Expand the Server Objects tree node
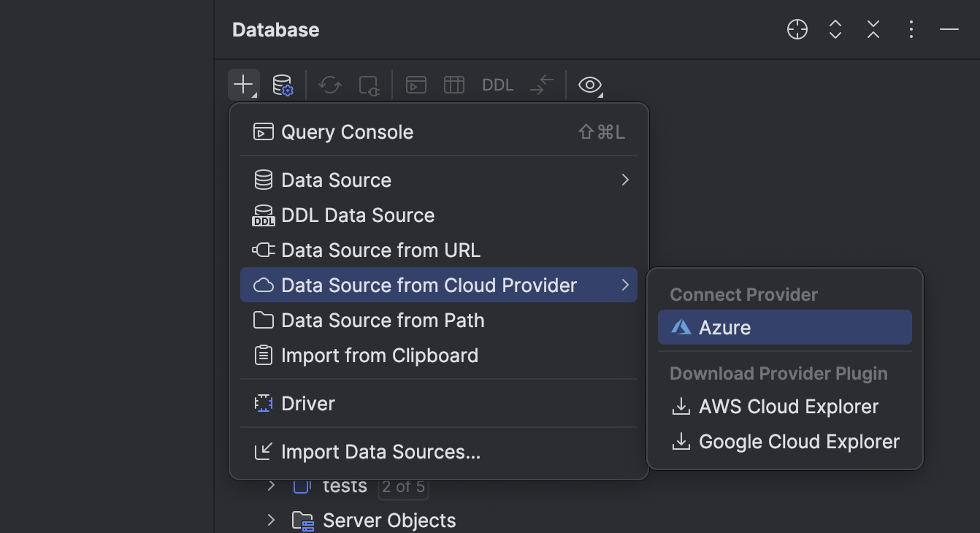The height and width of the screenshot is (533, 980). (x=271, y=520)
